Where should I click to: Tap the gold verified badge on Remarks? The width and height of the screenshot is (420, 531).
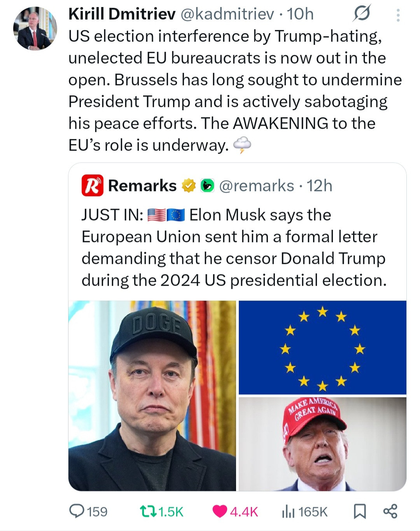189,186
